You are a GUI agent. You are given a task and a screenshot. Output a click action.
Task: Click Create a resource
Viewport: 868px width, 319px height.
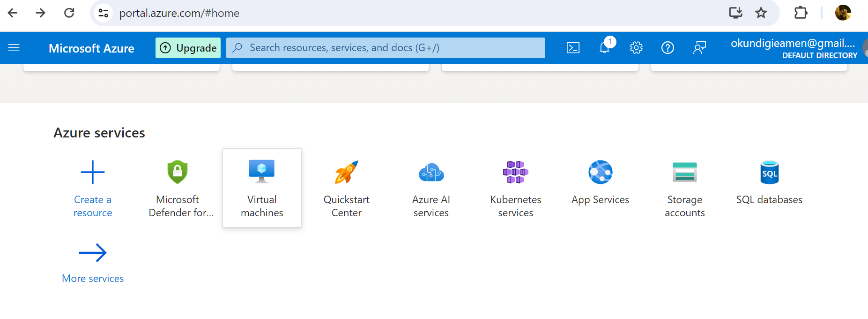pyautogui.click(x=93, y=188)
